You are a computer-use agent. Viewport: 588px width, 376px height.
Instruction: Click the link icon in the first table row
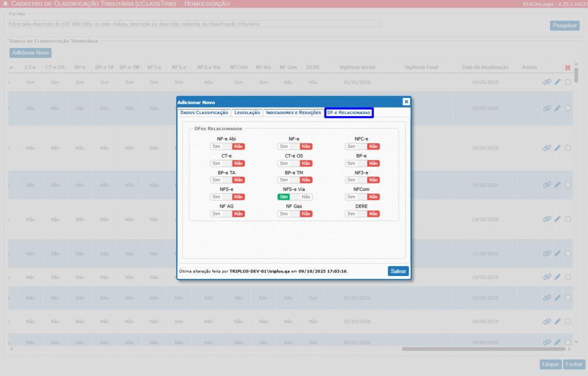(547, 82)
